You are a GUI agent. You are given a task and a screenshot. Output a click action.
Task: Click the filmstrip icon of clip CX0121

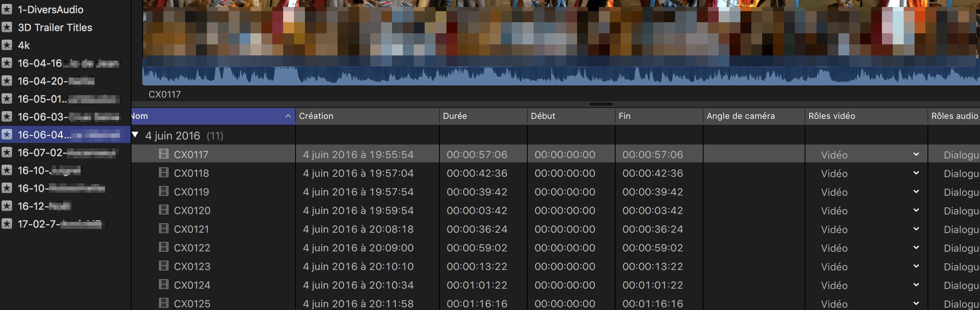coord(164,228)
